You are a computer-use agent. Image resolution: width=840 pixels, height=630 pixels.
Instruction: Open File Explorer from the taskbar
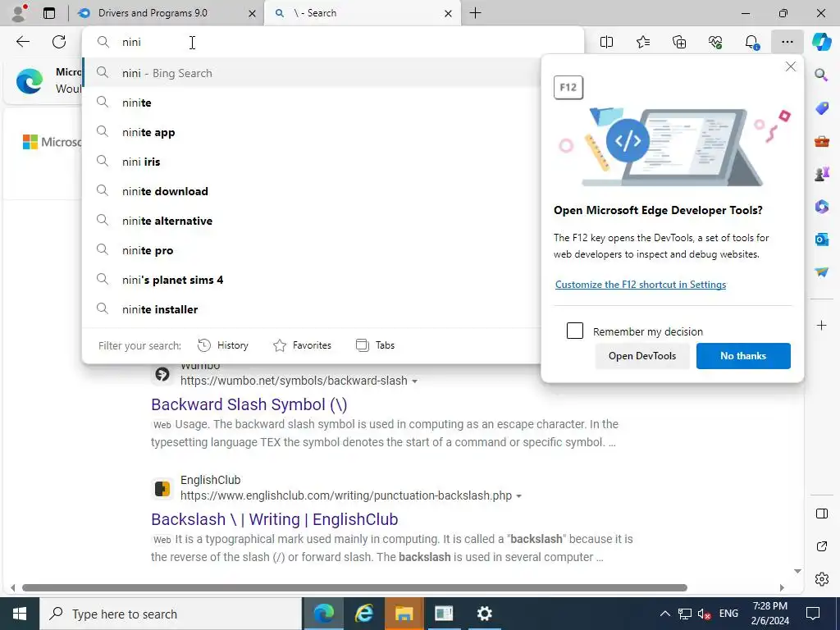[404, 614]
